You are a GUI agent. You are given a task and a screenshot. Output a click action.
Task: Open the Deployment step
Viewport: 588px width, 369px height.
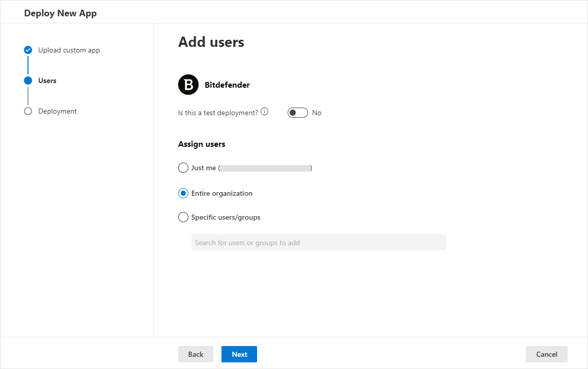pyautogui.click(x=57, y=111)
